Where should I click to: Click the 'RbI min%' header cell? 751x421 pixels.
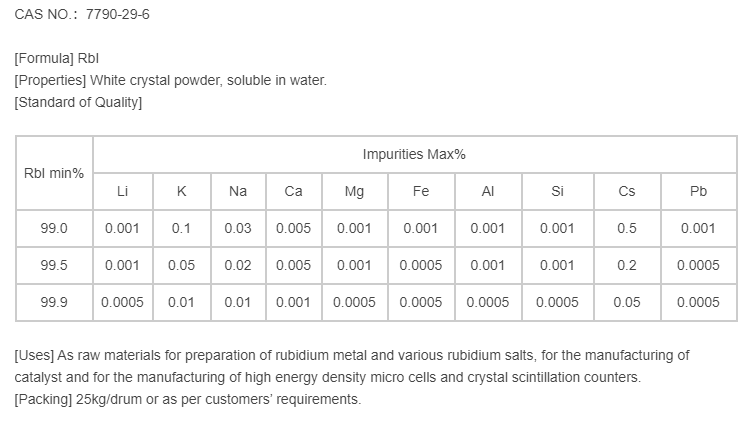point(54,173)
